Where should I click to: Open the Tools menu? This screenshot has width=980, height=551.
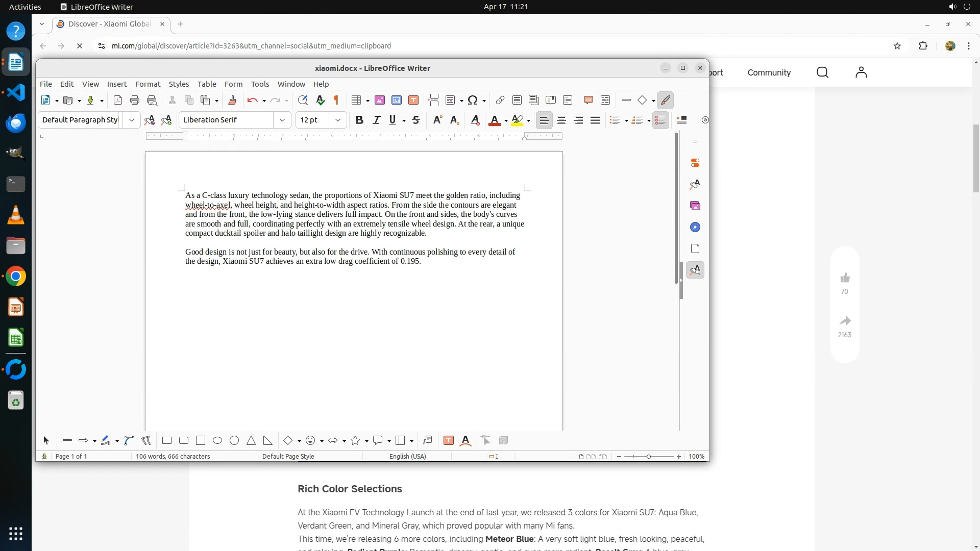click(260, 84)
